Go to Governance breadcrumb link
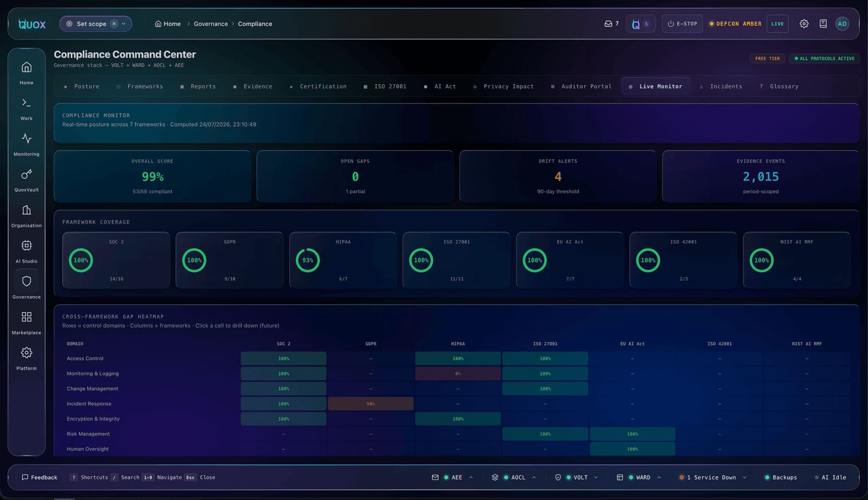This screenshot has width=868, height=500. point(210,24)
